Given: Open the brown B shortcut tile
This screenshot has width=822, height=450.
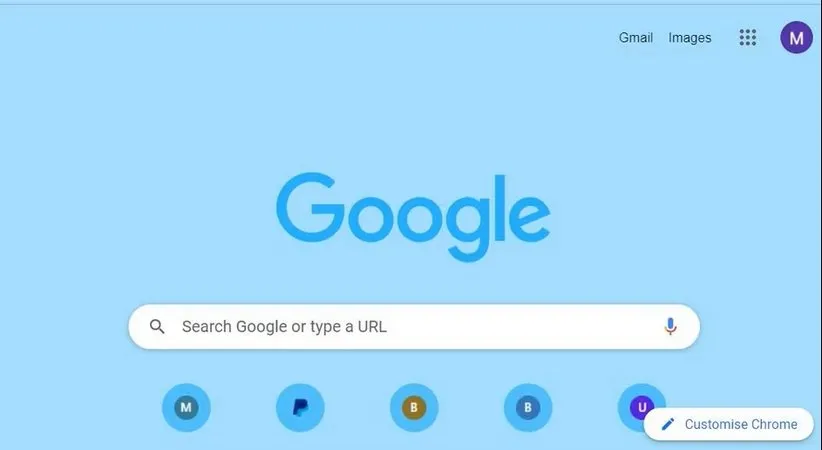Looking at the screenshot, I should 414,408.
